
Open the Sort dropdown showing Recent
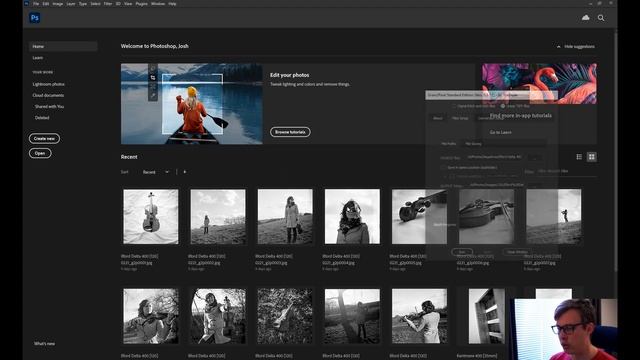[156, 172]
